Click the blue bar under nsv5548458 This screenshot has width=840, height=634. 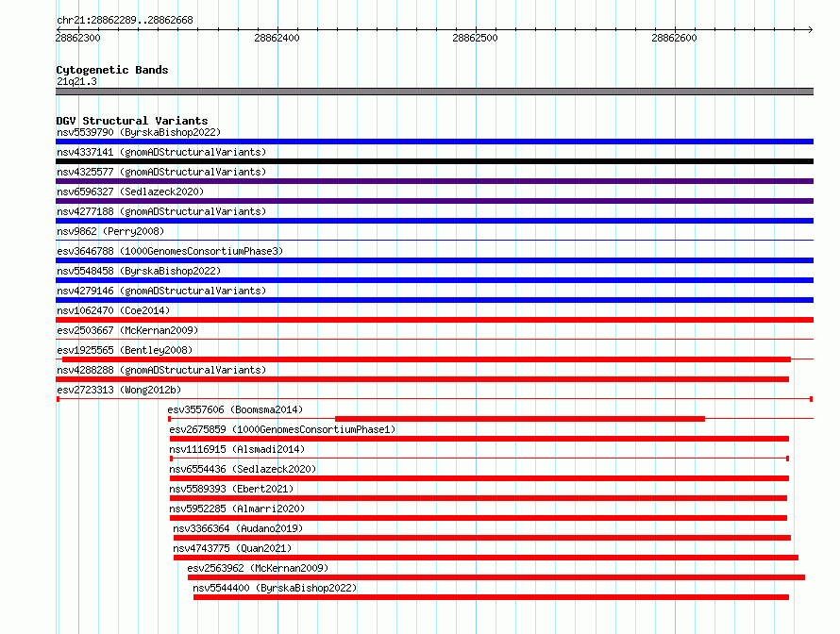coord(434,280)
